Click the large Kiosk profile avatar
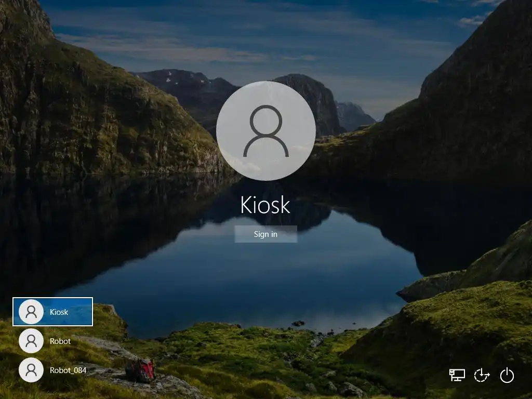 (266, 130)
